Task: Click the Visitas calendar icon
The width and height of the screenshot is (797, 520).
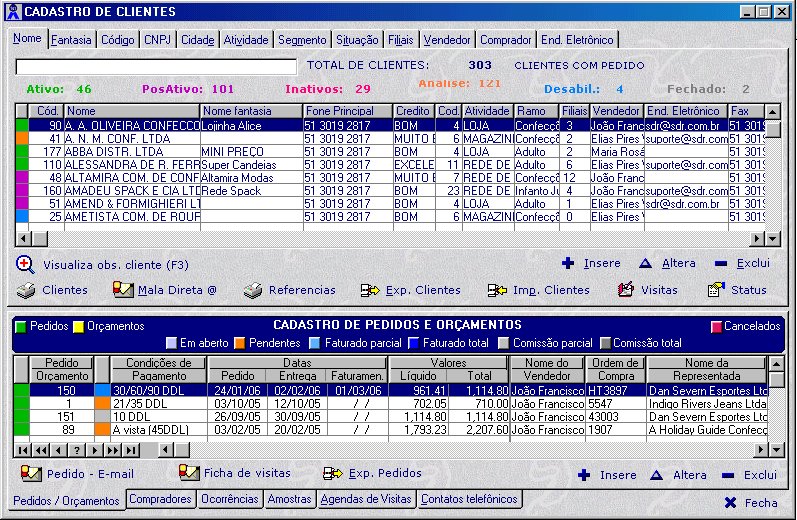Action: click(x=625, y=290)
